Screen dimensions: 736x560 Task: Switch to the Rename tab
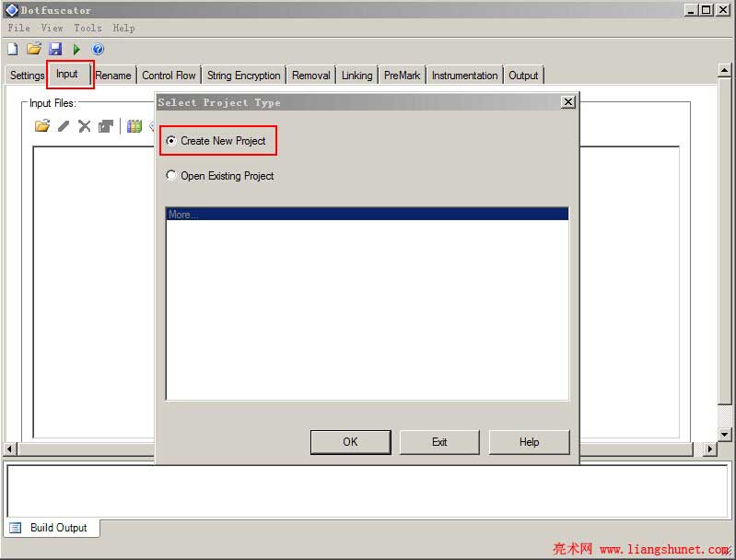[x=113, y=76]
